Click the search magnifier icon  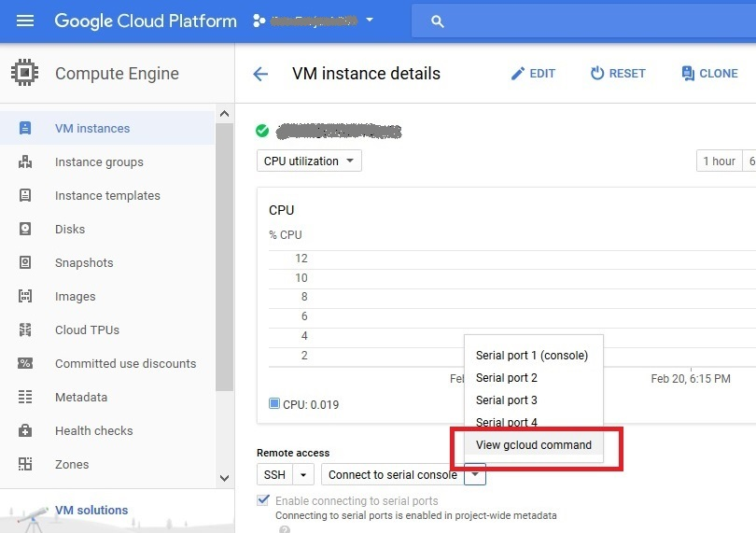pyautogui.click(x=438, y=21)
